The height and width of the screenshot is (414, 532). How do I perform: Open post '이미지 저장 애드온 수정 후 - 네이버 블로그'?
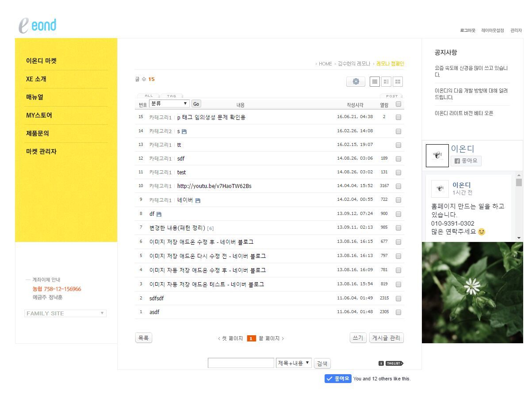pyautogui.click(x=201, y=242)
